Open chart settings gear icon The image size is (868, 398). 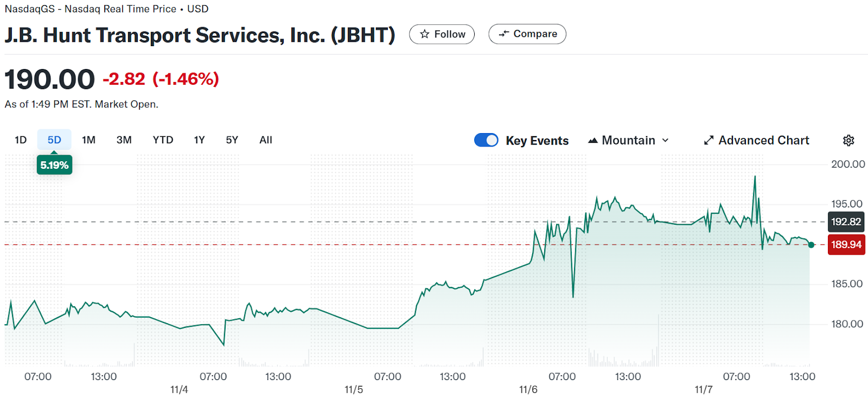[x=848, y=141]
